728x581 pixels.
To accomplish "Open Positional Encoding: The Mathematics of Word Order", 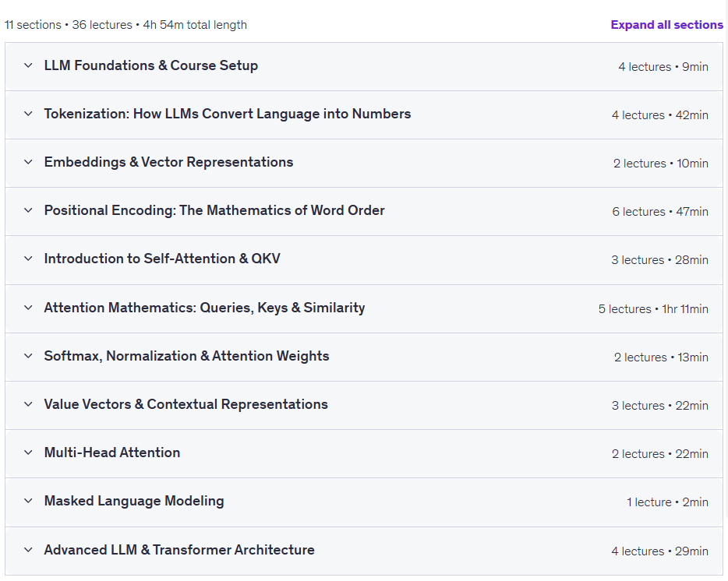I will tap(214, 210).
